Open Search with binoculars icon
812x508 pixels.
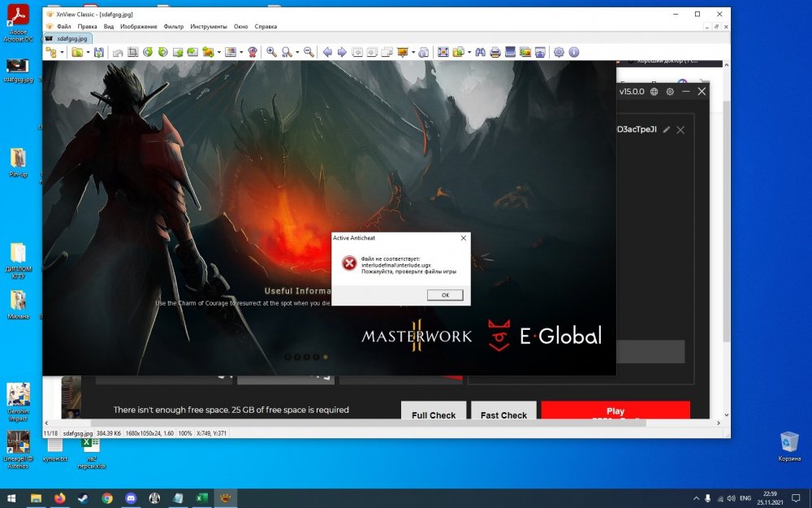(x=479, y=52)
